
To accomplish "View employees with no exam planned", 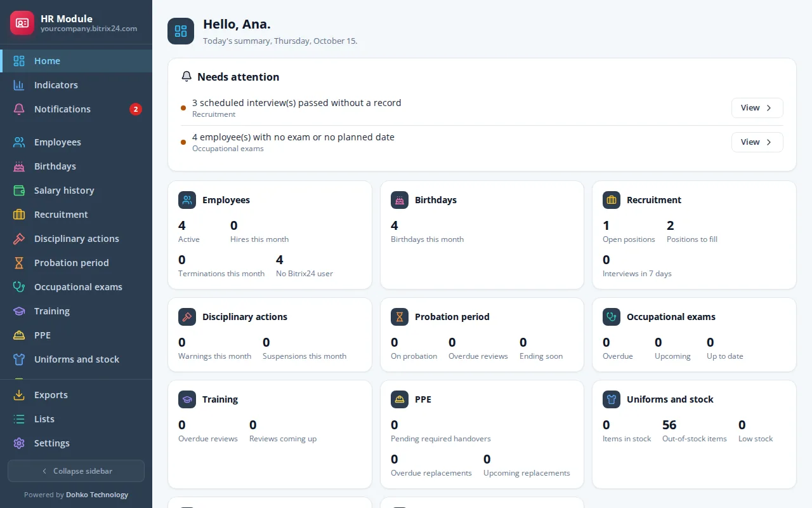I will 757,142.
